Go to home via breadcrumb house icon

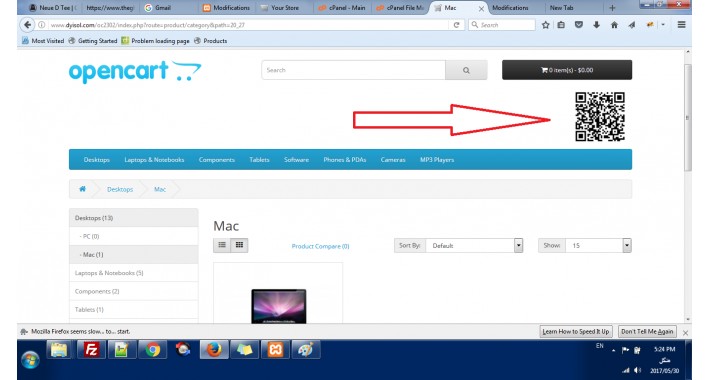pos(82,189)
